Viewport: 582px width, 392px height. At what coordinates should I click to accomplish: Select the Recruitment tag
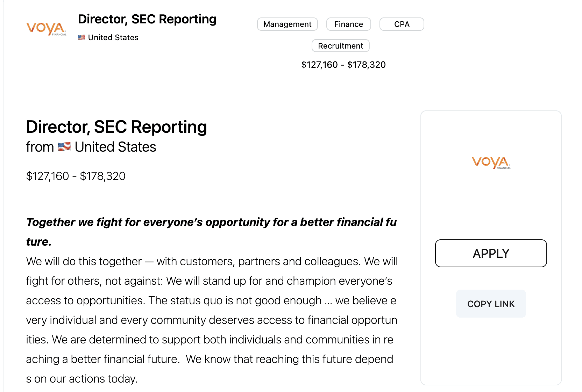coord(341,46)
